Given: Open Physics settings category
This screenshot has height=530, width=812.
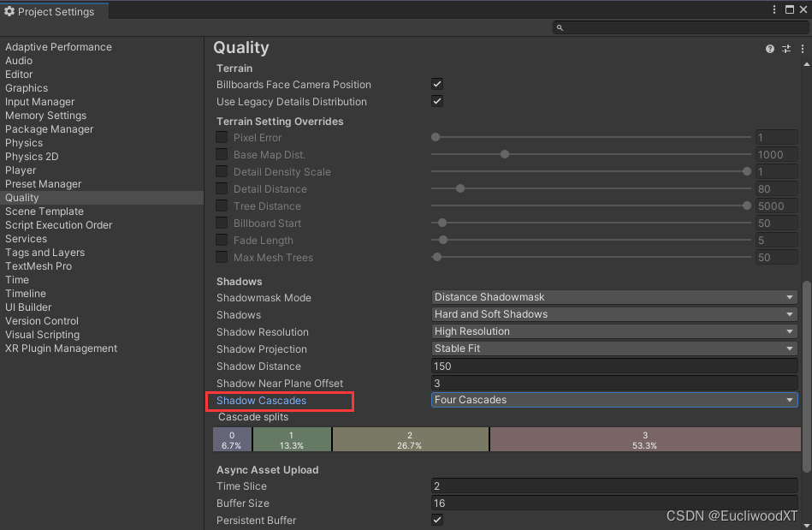Looking at the screenshot, I should tap(24, 143).
